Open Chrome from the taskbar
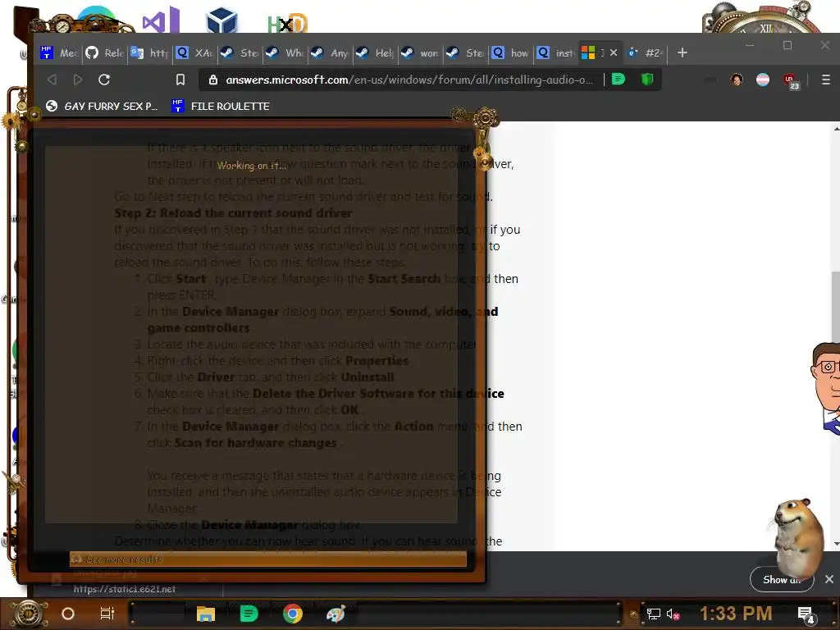 pos(292,614)
